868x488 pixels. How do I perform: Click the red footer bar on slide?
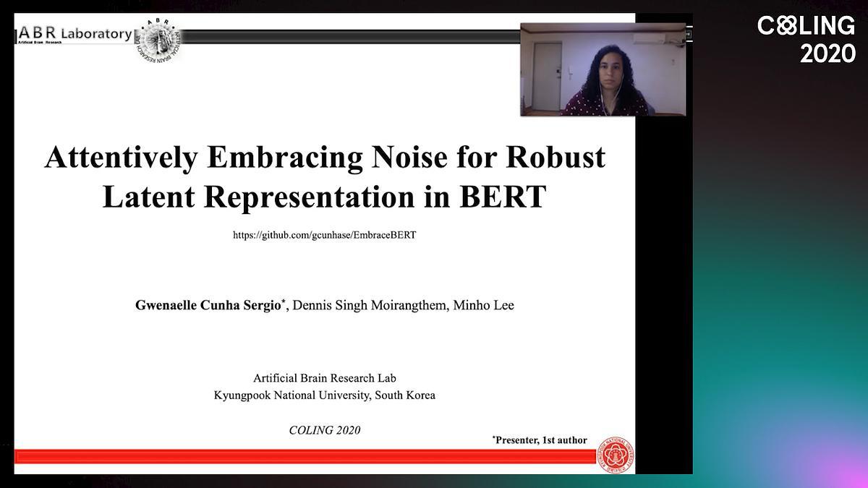click(x=304, y=456)
